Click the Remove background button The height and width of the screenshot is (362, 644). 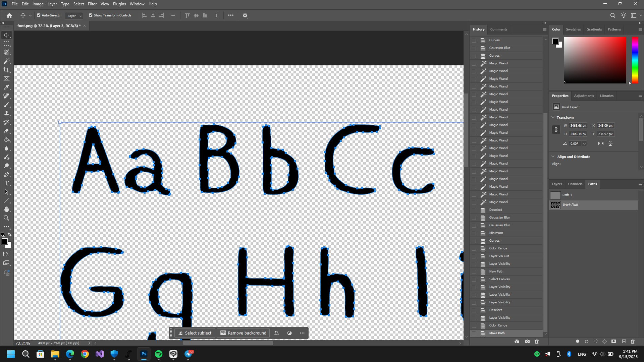243,333
